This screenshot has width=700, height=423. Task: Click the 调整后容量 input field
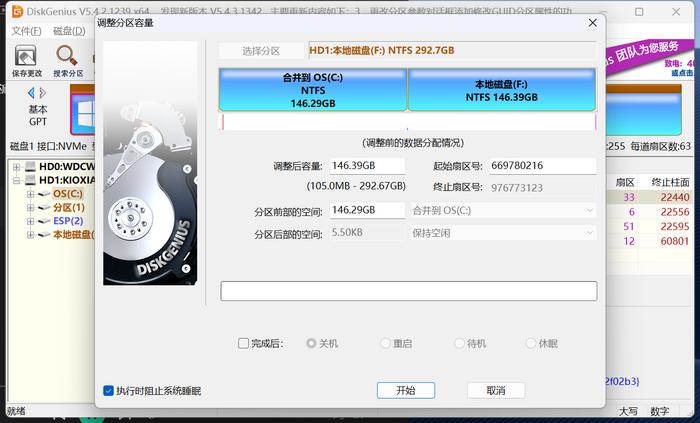[367, 166]
